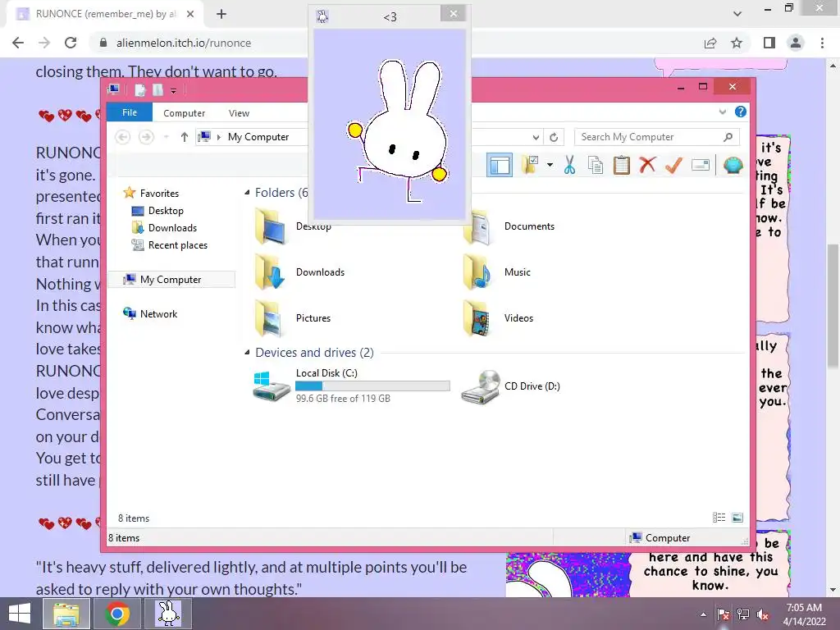
Task: Open the recent locations dropdown beside Forward
Action: click(166, 137)
